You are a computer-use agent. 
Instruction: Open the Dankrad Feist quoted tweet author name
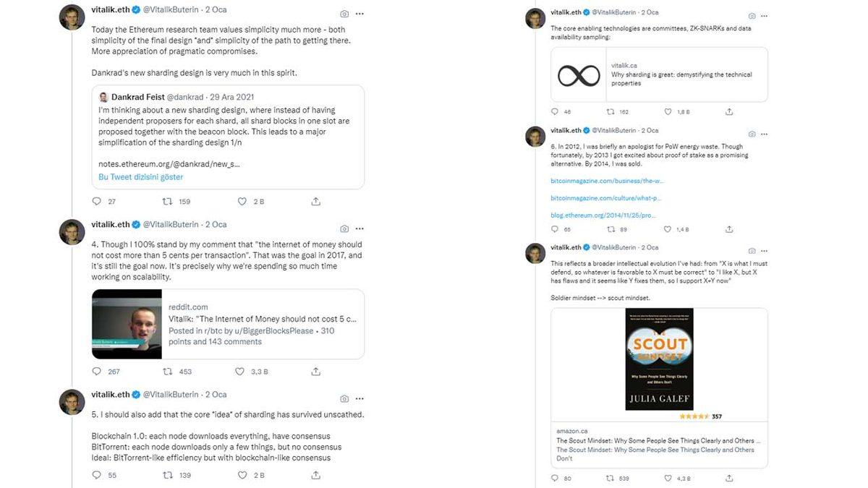pyautogui.click(x=137, y=97)
